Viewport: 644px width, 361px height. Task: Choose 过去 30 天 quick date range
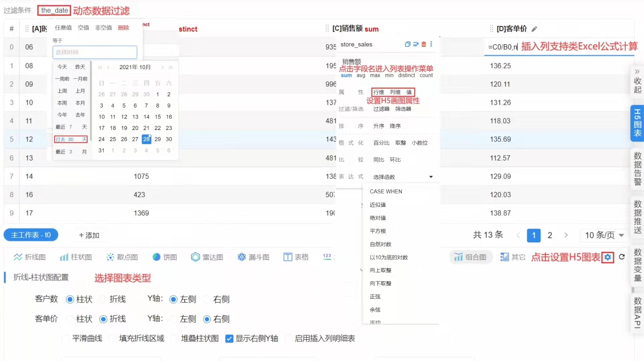(71, 139)
